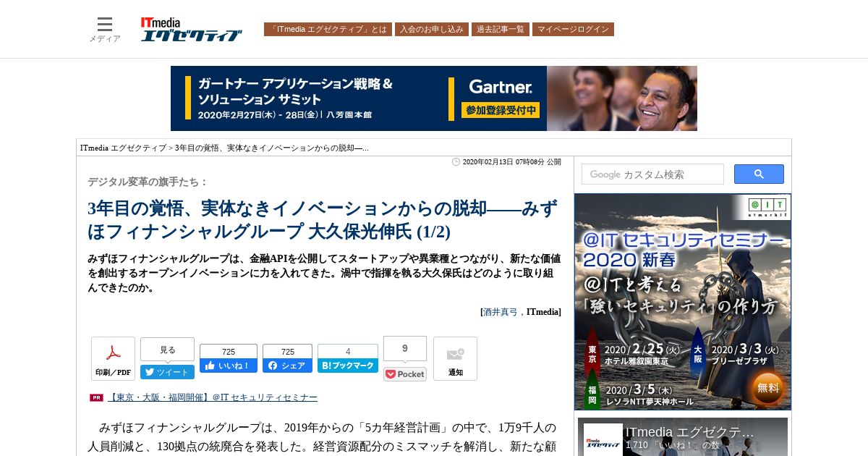Click デジタル変革の旗手たち： series label
This screenshot has height=456, width=868.
click(x=148, y=182)
